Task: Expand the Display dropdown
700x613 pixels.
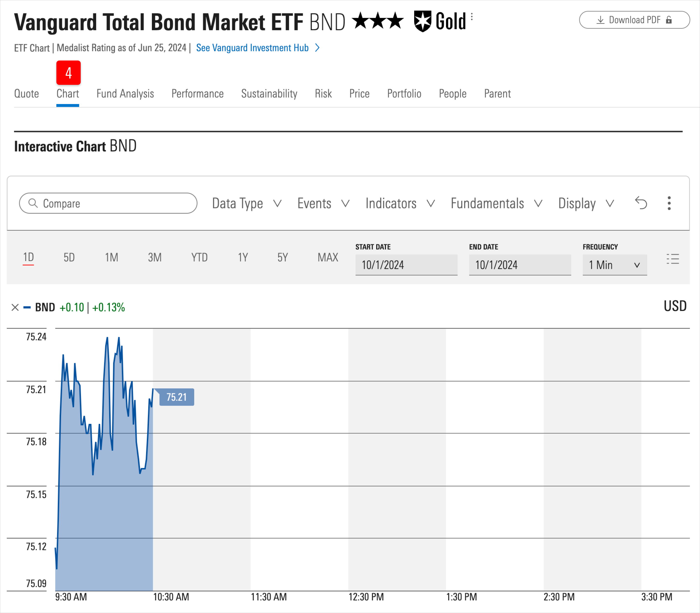Action: click(x=586, y=203)
